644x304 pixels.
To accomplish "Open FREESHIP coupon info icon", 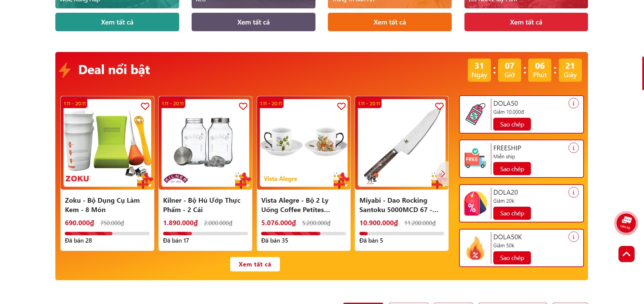I will pos(574,148).
